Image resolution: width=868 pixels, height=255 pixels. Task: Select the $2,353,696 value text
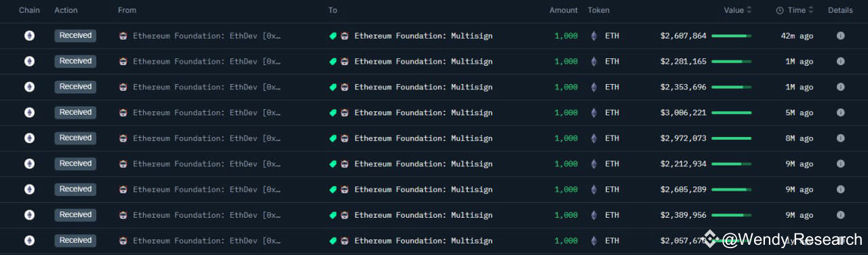click(x=683, y=87)
